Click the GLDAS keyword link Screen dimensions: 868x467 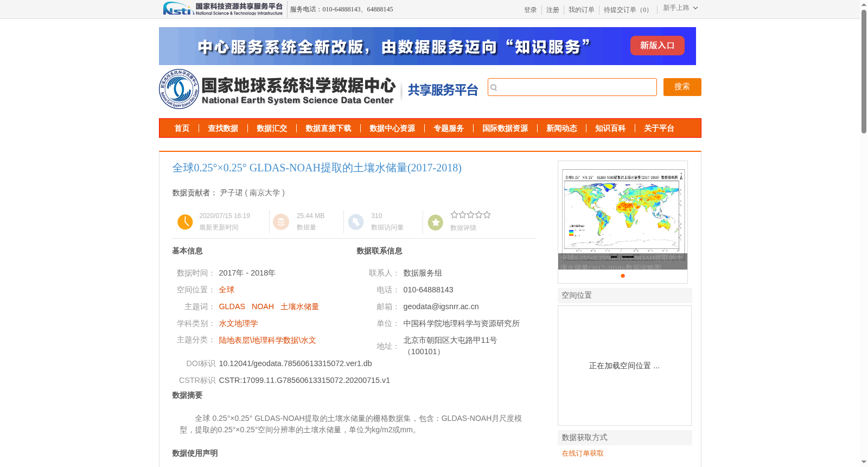[232, 306]
